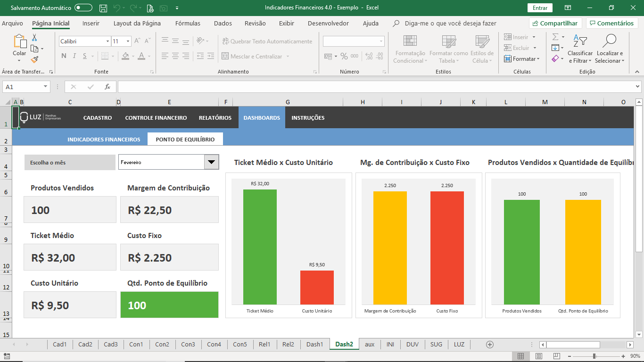644x362 pixels.
Task: Click the percent style icon
Action: click(x=344, y=57)
